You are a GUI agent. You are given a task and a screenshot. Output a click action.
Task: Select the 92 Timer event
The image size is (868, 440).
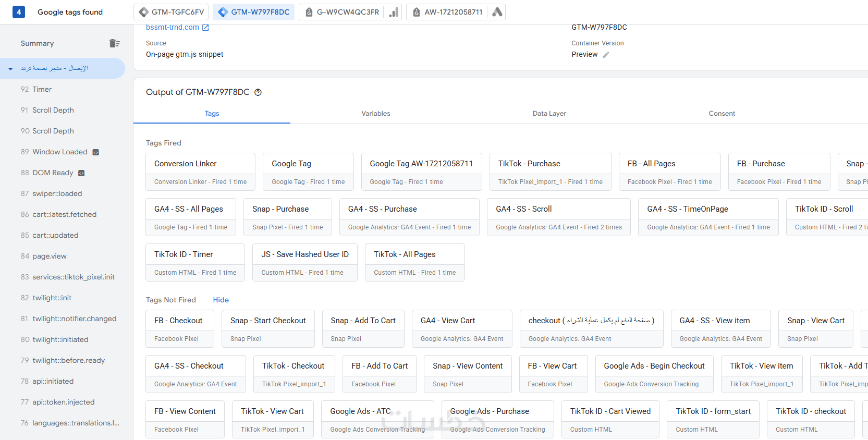pyautogui.click(x=42, y=89)
